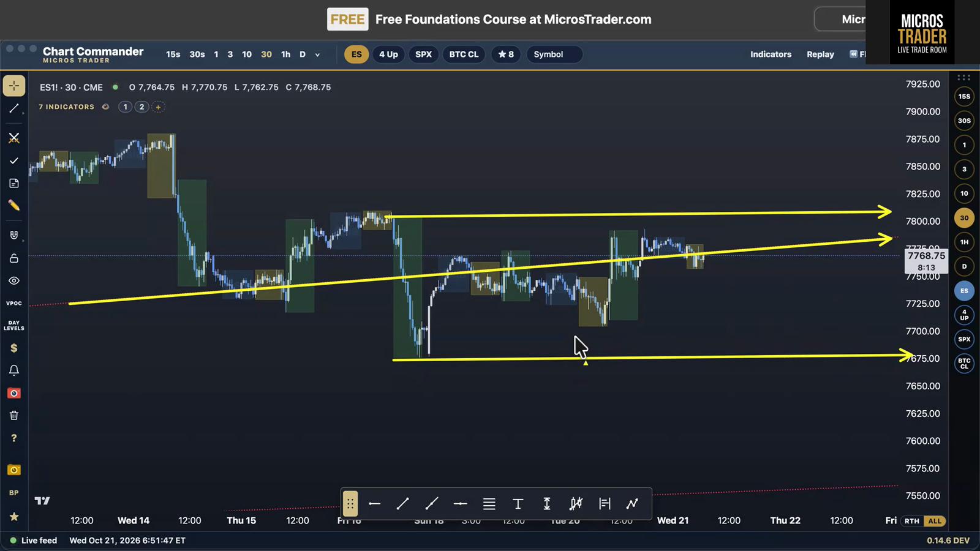Image resolution: width=980 pixels, height=551 pixels.
Task: Take a chart snapshot with red camera
Action: click(x=14, y=393)
